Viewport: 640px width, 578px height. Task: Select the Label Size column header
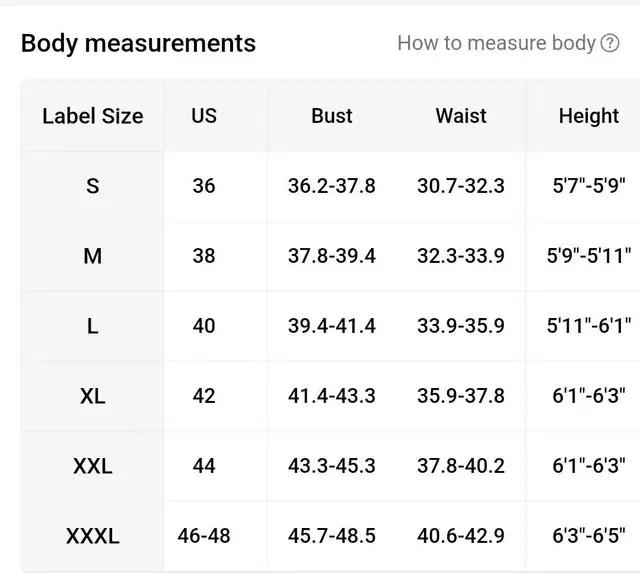click(x=93, y=116)
